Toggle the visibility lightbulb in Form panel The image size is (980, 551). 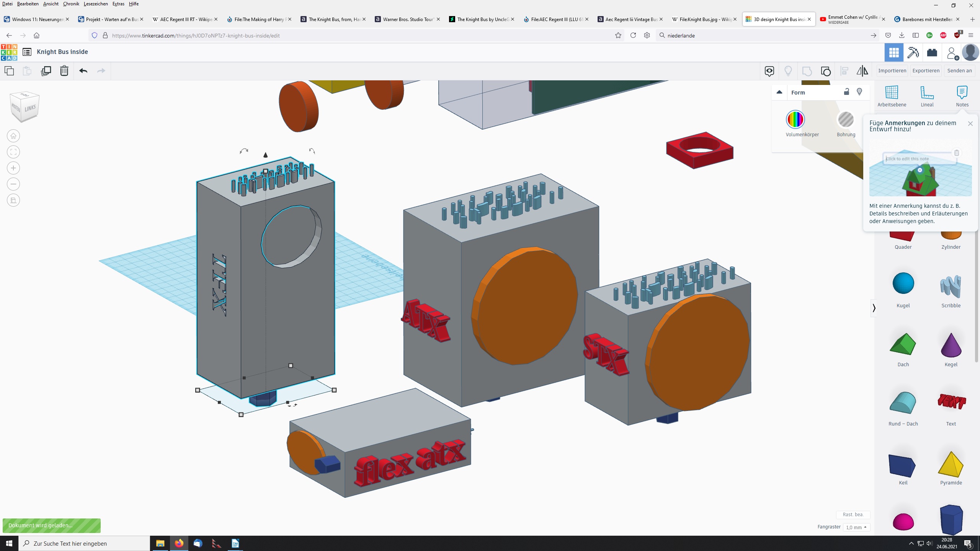click(x=859, y=92)
